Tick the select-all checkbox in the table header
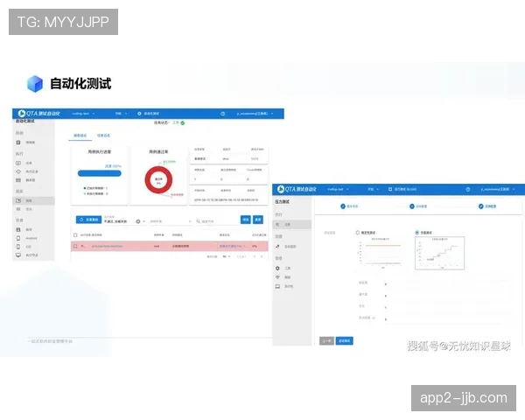Image resolution: width=525 pixels, height=420 pixels. tap(74, 234)
